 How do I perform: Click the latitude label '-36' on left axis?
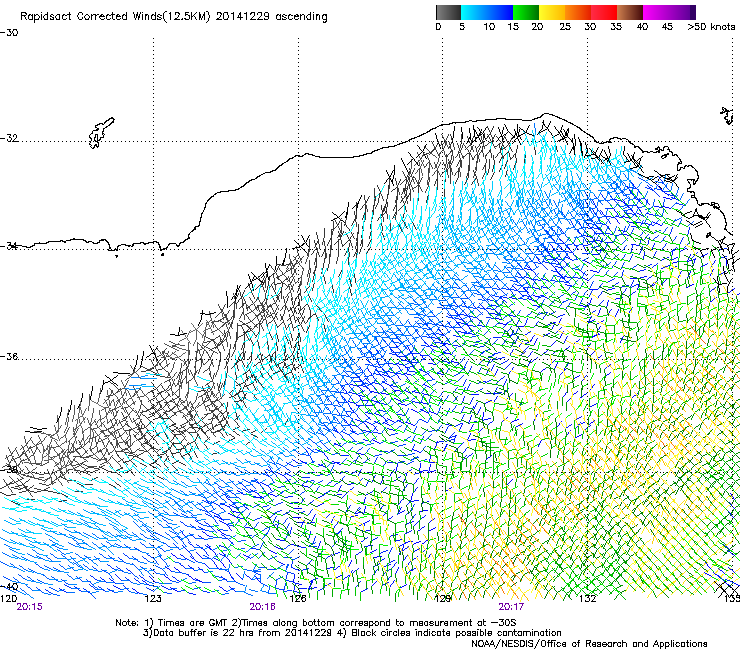(x=9, y=356)
